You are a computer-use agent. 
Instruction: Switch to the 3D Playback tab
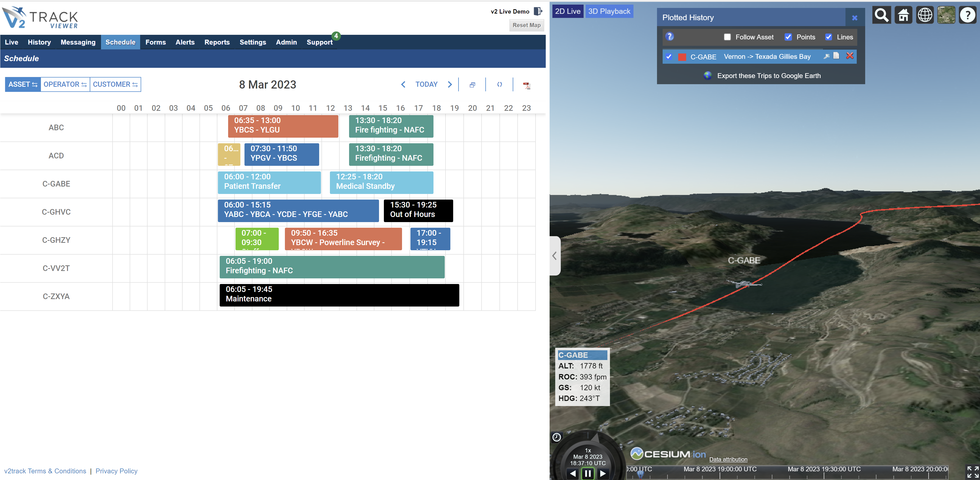tap(609, 12)
